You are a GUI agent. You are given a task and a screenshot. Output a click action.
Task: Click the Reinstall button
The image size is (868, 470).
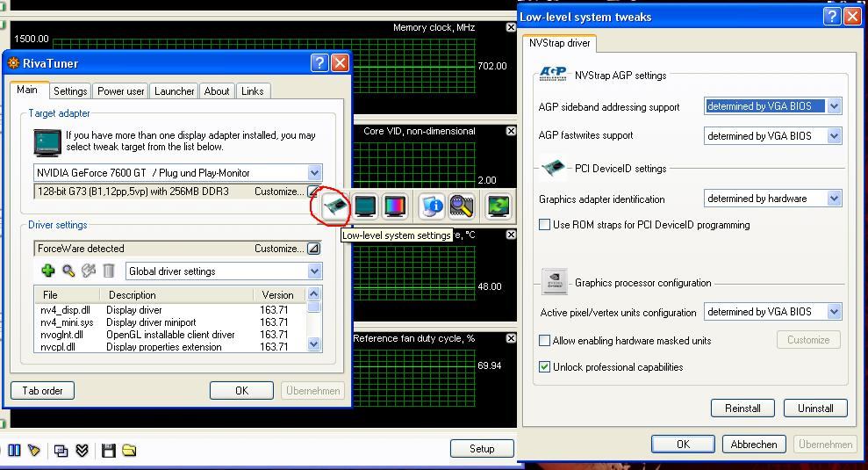[742, 409]
